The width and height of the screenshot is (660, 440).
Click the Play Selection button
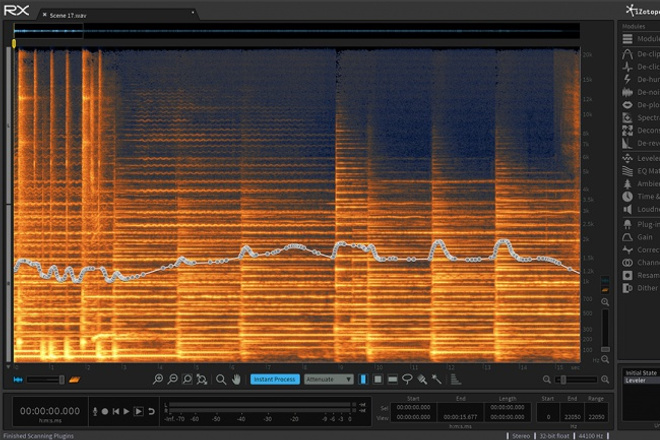click(x=138, y=411)
